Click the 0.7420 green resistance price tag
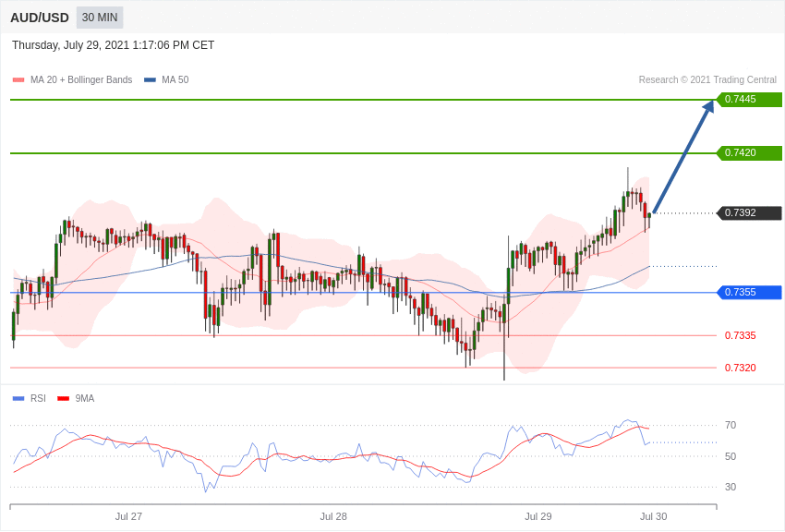 [749, 152]
